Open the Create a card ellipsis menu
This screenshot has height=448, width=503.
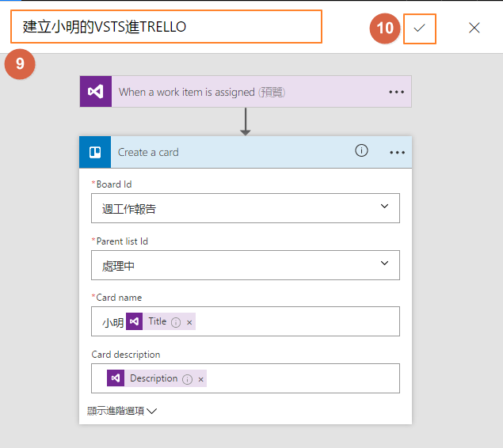[396, 152]
